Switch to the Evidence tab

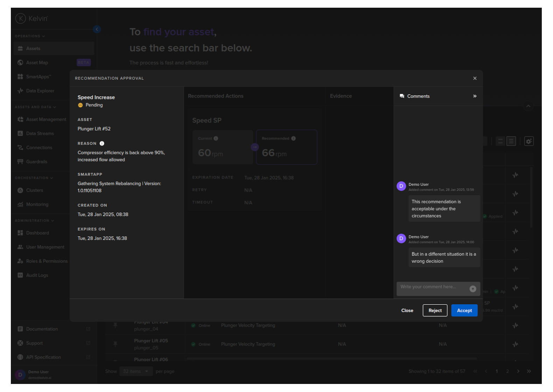click(341, 96)
